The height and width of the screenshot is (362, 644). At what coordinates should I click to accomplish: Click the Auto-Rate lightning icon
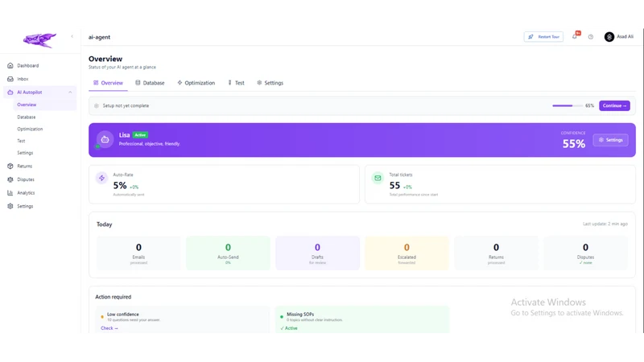coord(102,178)
